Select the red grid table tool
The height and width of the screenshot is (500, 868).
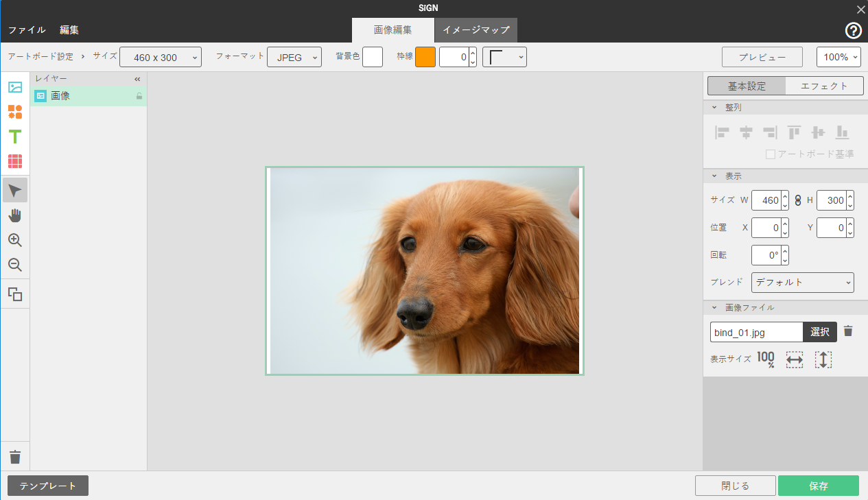point(15,161)
